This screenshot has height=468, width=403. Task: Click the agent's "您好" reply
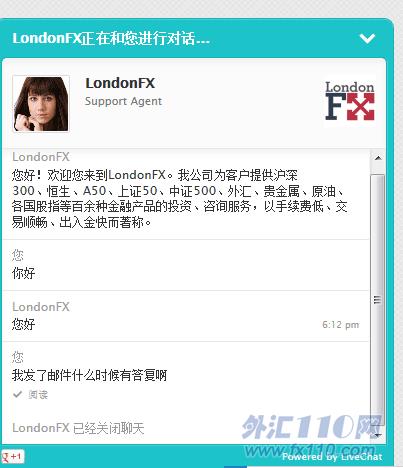click(23, 324)
